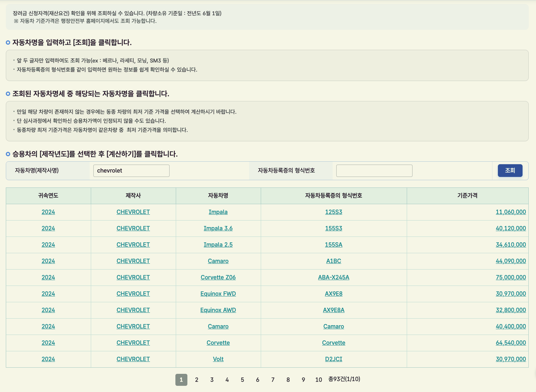
Task: Click 2024 year link in Volt row
Action: click(48, 359)
